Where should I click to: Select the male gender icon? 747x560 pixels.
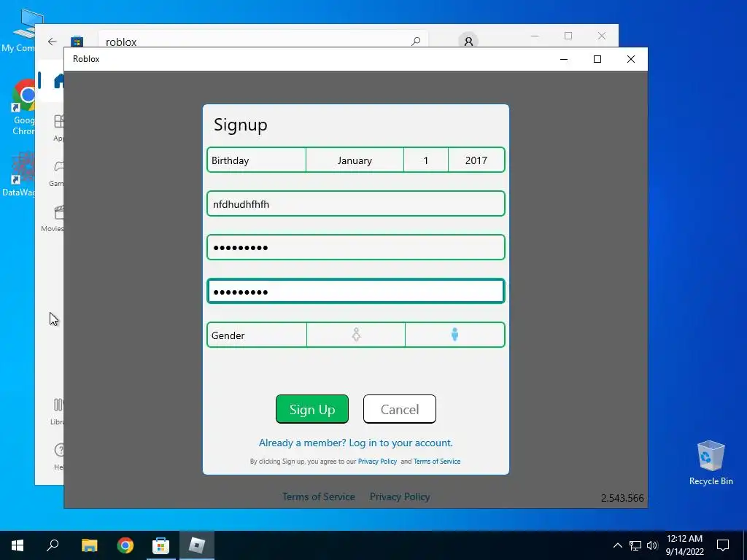tap(454, 335)
